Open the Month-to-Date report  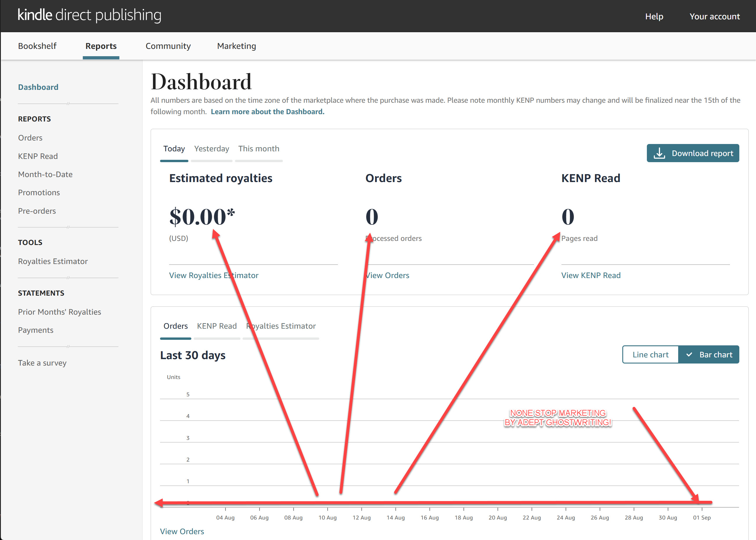point(45,174)
